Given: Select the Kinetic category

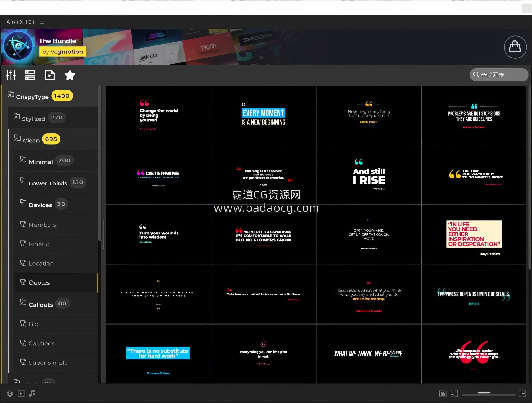Looking at the screenshot, I should click(x=56, y=244).
